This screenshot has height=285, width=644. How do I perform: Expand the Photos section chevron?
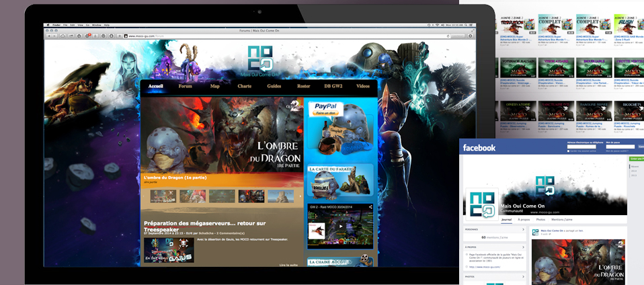click(523, 276)
